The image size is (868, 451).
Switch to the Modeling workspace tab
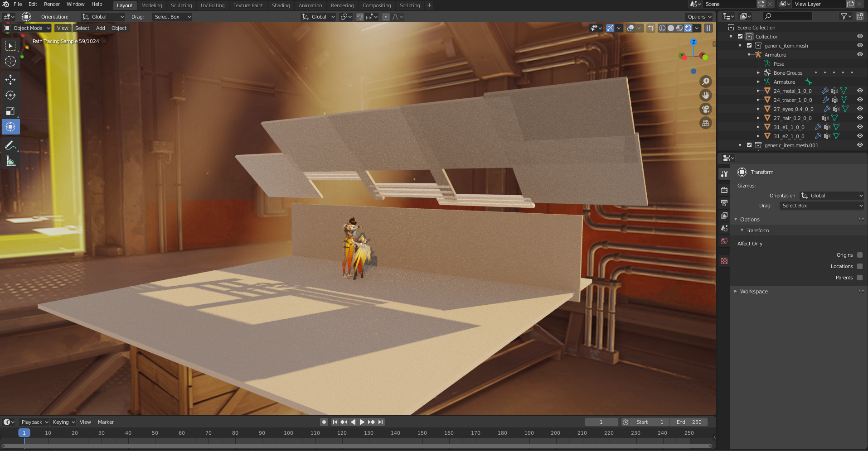(x=151, y=5)
